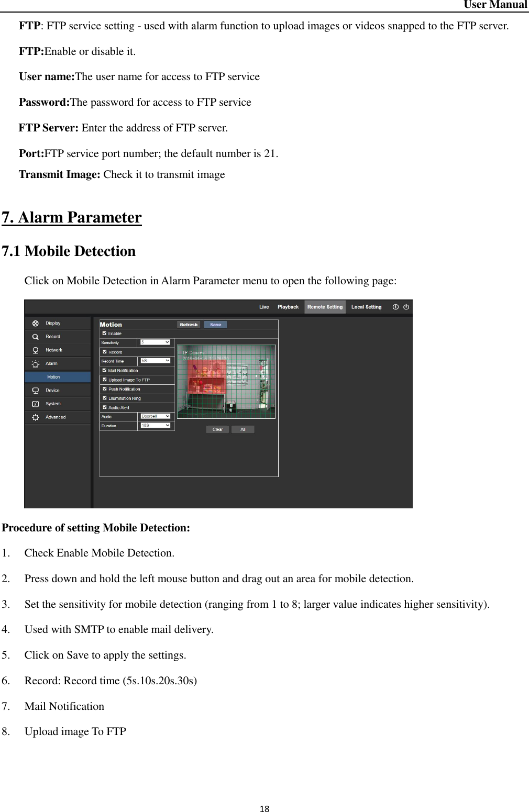Click the Network sidebar icon
The image size is (529, 812).
(x=35, y=350)
